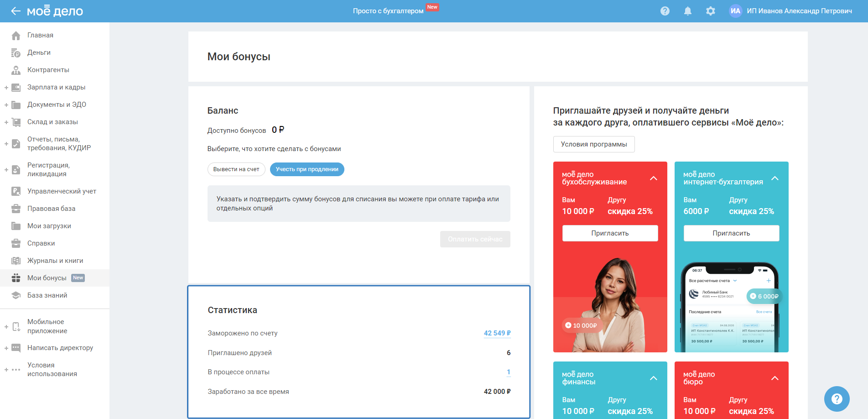The width and height of the screenshot is (868, 419).
Task: Open Правовая база section
Action: (51, 209)
